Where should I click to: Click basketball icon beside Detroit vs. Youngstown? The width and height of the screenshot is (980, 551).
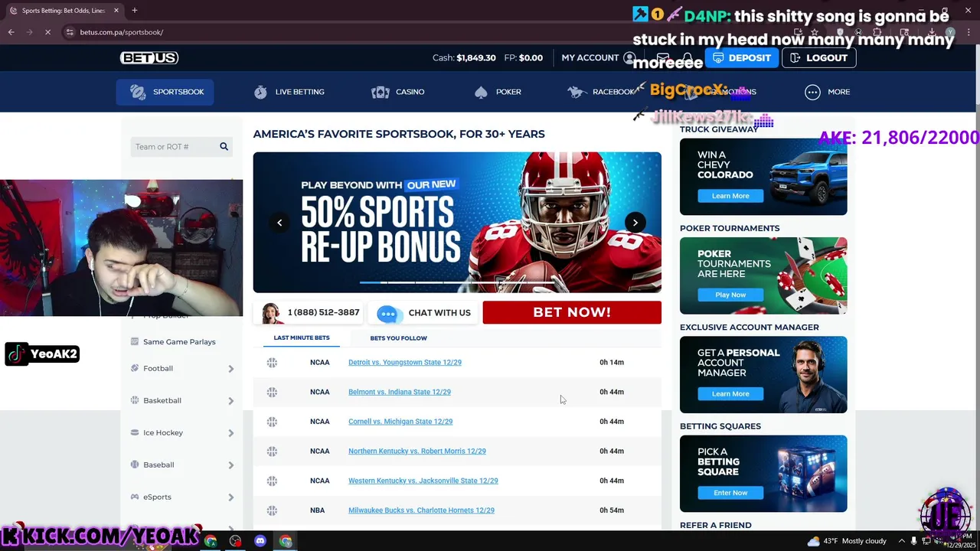[272, 363]
